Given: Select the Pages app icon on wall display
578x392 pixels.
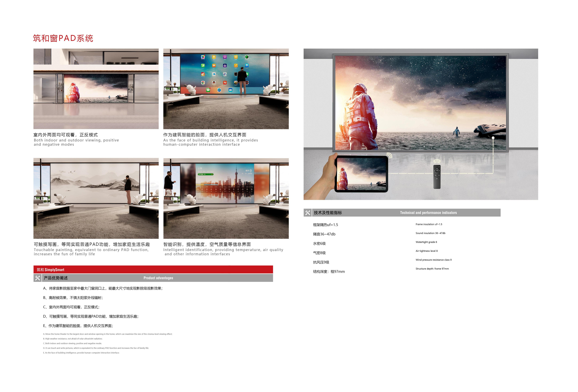Looking at the screenshot, I should pyautogui.click(x=236, y=66).
